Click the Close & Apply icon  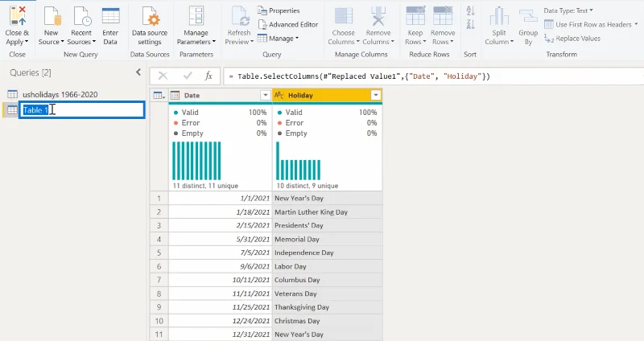tap(17, 15)
